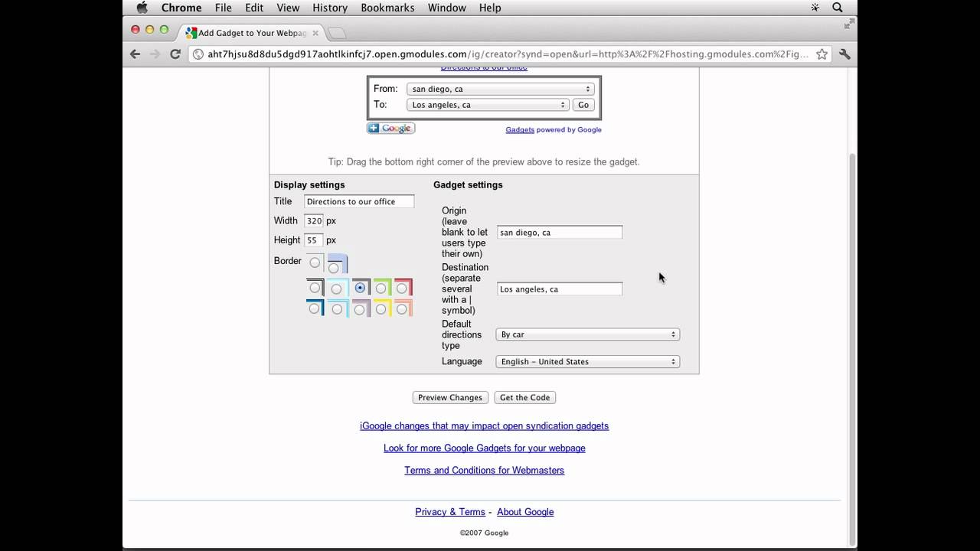Reload the page with the refresh icon
Viewport: 980px width, 551px height.
pos(175,54)
